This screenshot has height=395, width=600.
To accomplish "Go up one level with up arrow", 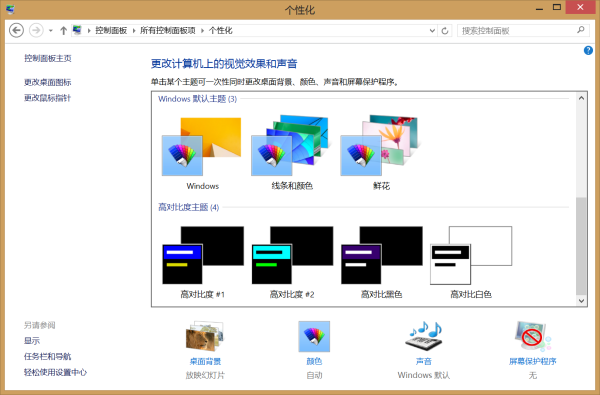I will pos(64,31).
